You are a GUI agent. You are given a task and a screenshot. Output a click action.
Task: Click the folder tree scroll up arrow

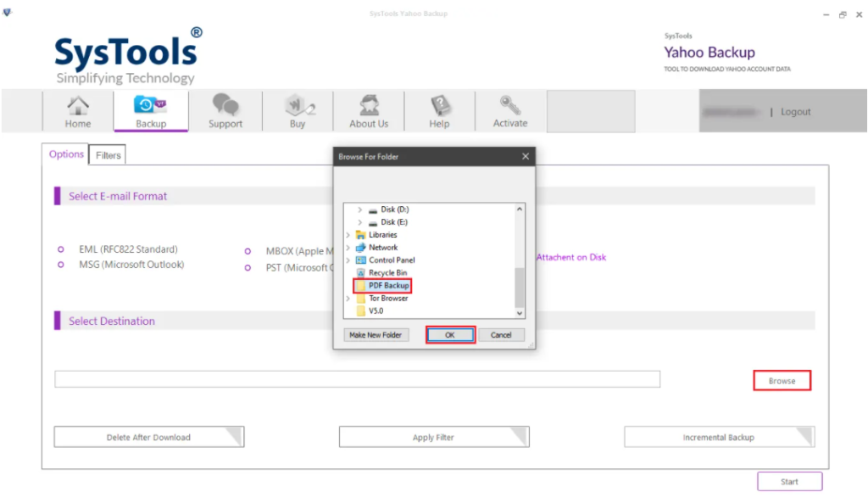(x=520, y=210)
